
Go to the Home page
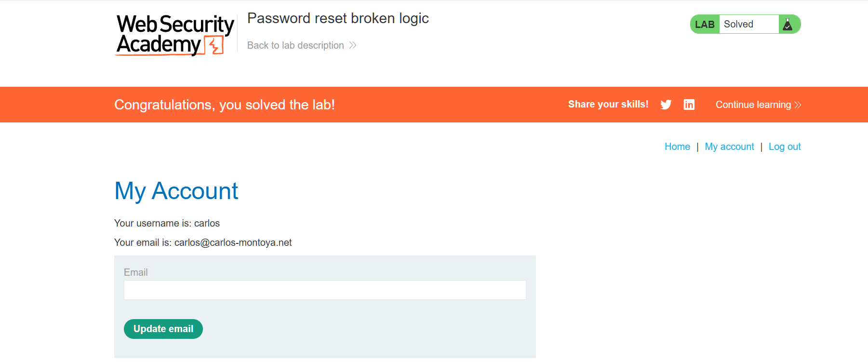tap(677, 147)
